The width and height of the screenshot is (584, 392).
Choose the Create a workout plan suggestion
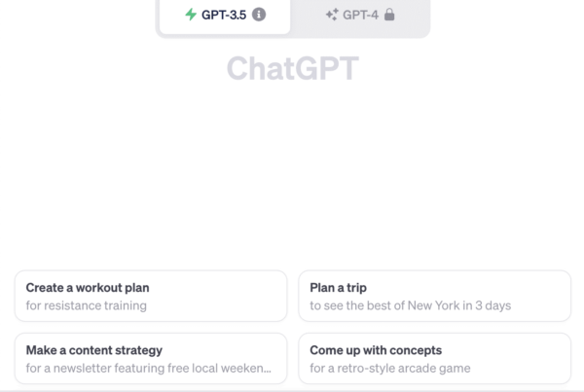[x=151, y=296]
